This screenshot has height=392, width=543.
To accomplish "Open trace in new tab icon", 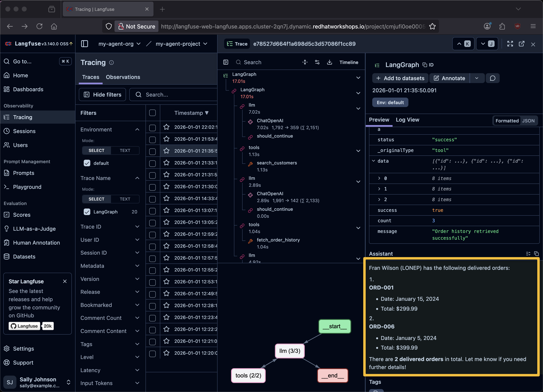I will point(521,44).
